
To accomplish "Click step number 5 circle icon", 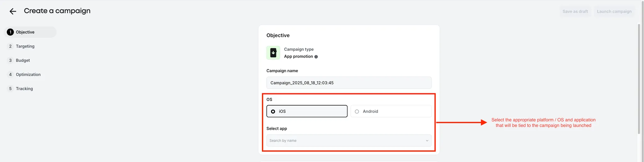I will [x=10, y=89].
